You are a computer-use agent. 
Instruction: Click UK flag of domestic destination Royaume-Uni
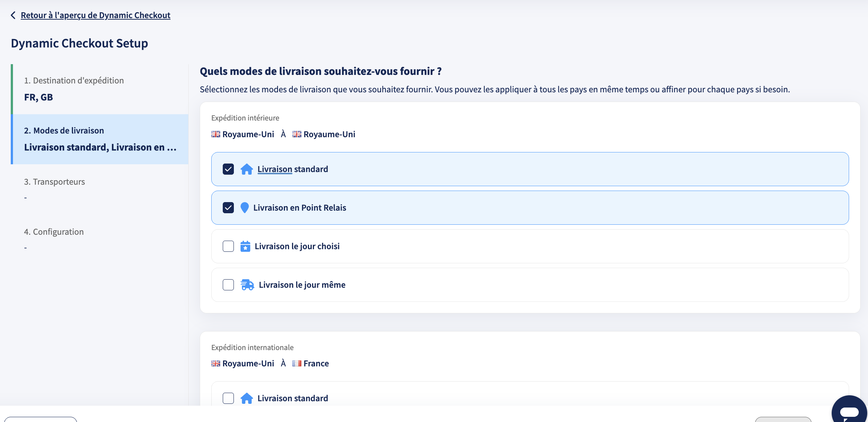pos(297,134)
